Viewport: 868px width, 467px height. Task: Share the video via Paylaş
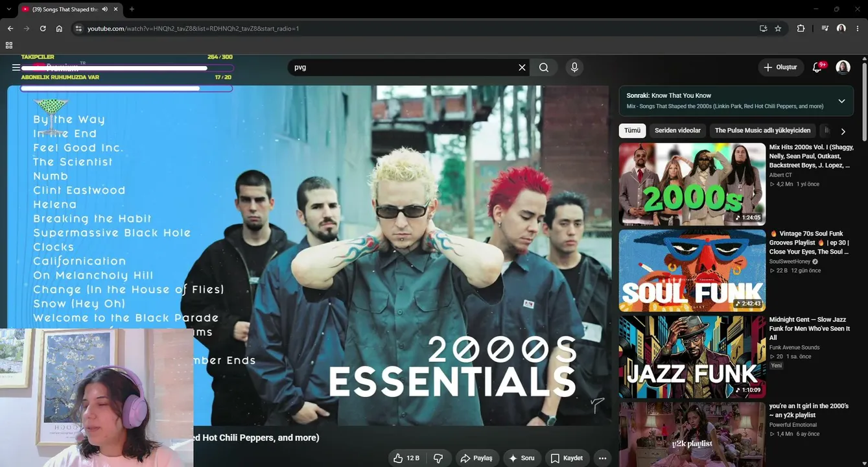click(476, 458)
